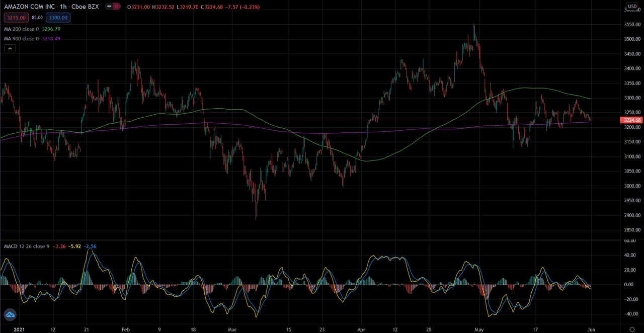The width and height of the screenshot is (644, 333).
Task: Click the 3218.49 MA 900 value
Action: point(50,39)
